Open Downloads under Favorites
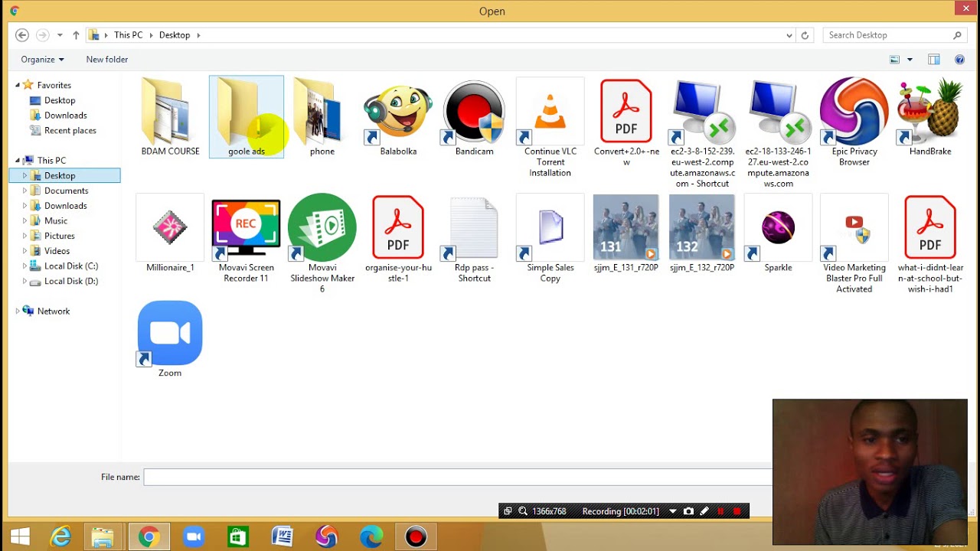Screen dimensions: 980x551 tap(65, 116)
